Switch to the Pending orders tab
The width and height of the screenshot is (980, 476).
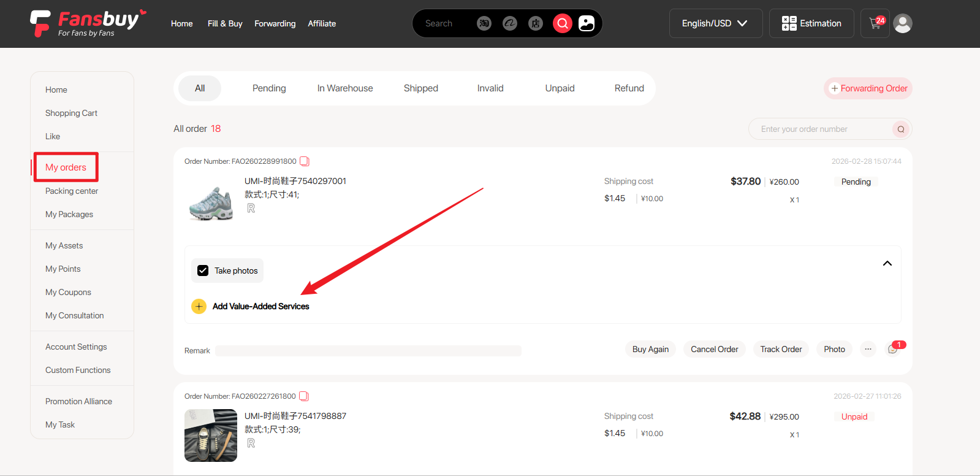(269, 88)
